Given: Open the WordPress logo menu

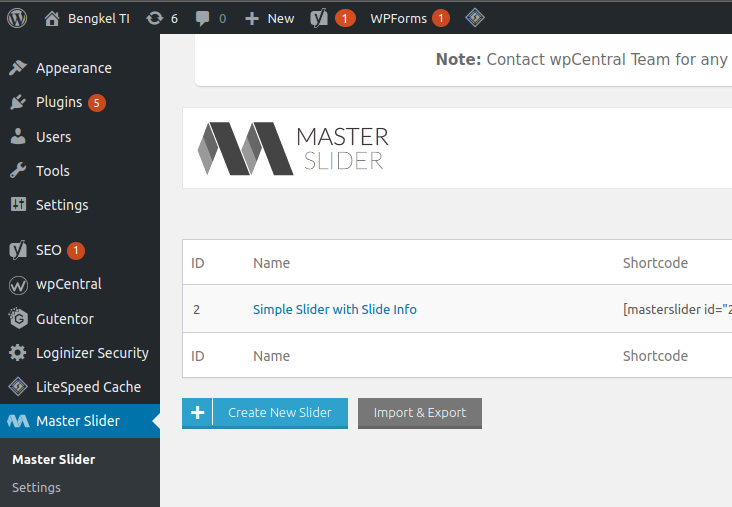Looking at the screenshot, I should 17,18.
